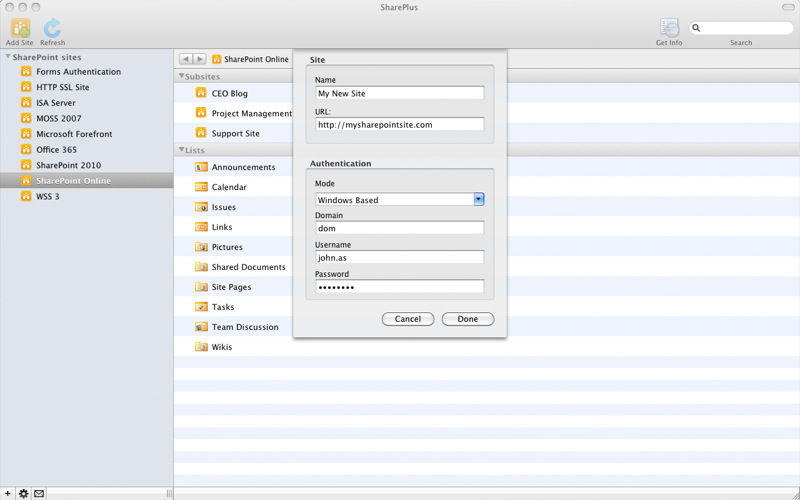The width and height of the screenshot is (800, 500).
Task: Click the SharePoint 2010 site icon
Action: click(26, 165)
